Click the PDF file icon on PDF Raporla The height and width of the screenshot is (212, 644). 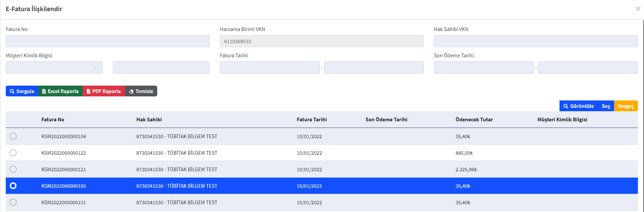pos(89,91)
